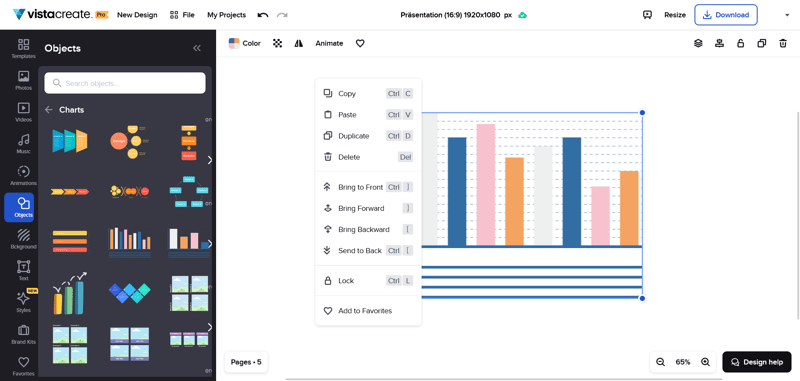Open the File menu
Image resolution: width=800 pixels, height=381 pixels.
(182, 15)
